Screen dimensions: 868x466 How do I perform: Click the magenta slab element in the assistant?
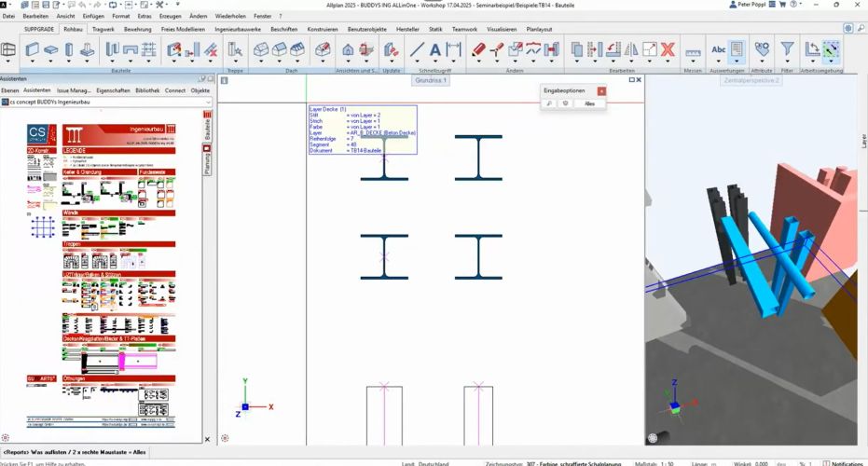(138, 360)
